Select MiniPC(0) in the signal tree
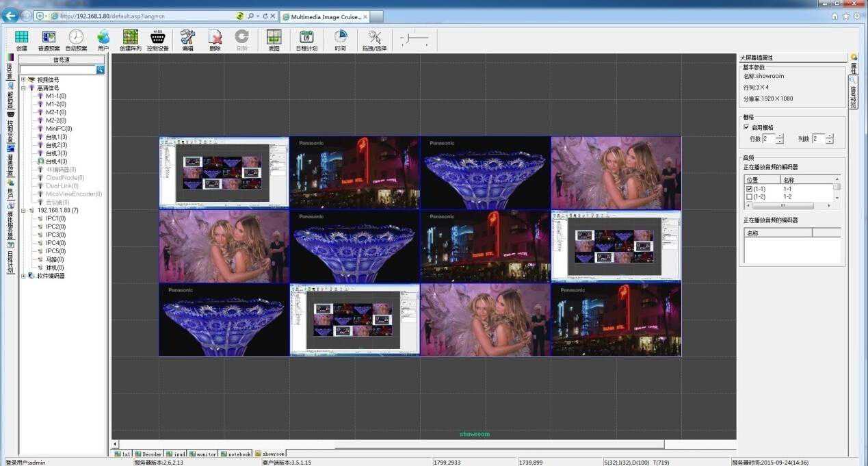 59,129
